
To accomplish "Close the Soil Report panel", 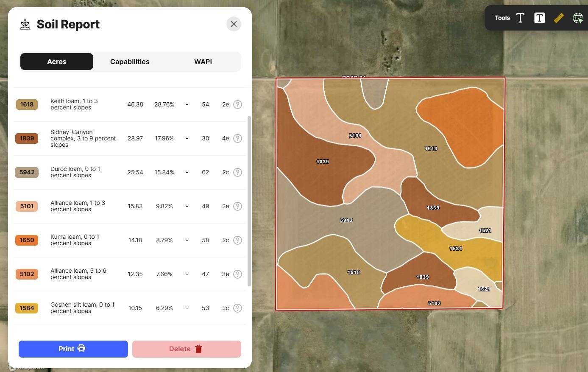I will [x=234, y=24].
